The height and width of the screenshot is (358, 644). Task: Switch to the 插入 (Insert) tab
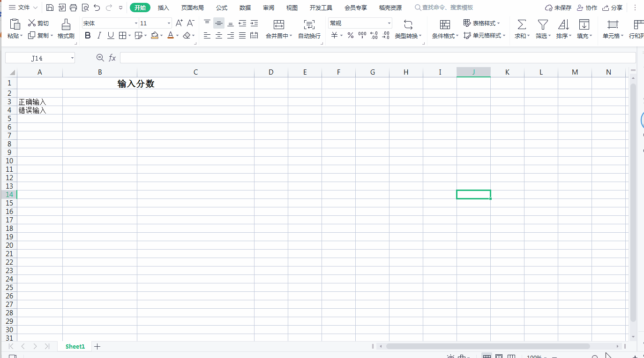click(x=164, y=8)
